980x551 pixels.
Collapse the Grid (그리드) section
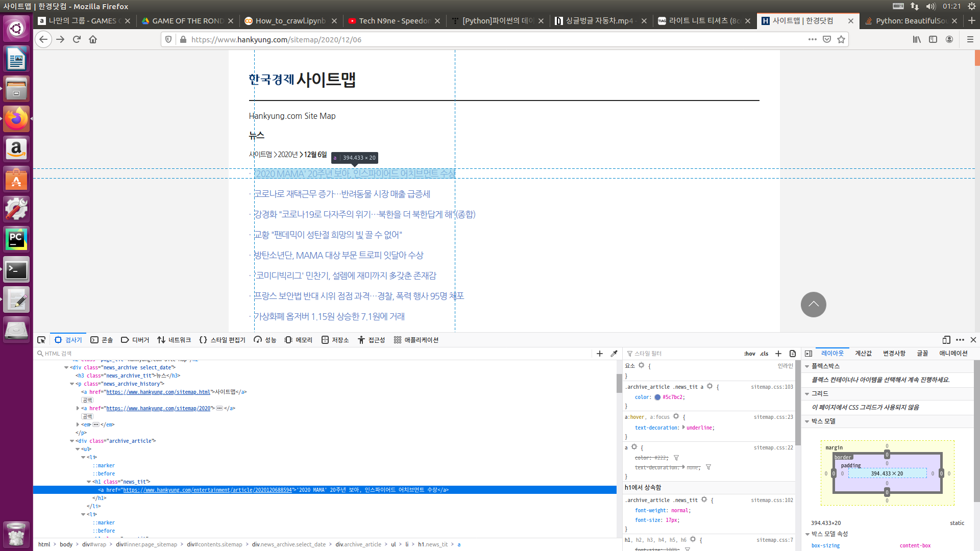807,394
